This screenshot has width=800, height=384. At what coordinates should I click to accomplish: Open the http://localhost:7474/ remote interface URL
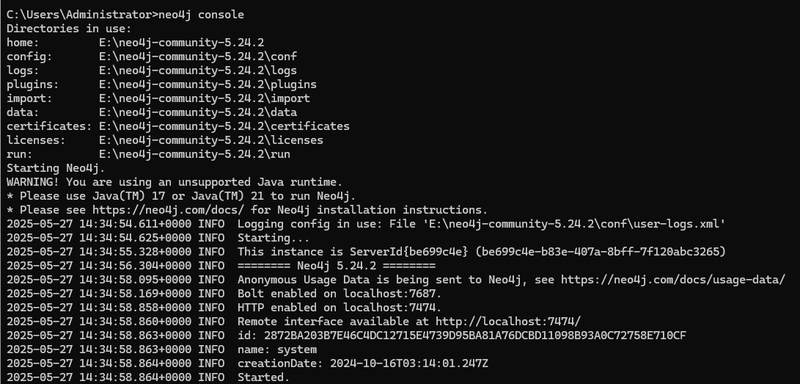(x=508, y=321)
